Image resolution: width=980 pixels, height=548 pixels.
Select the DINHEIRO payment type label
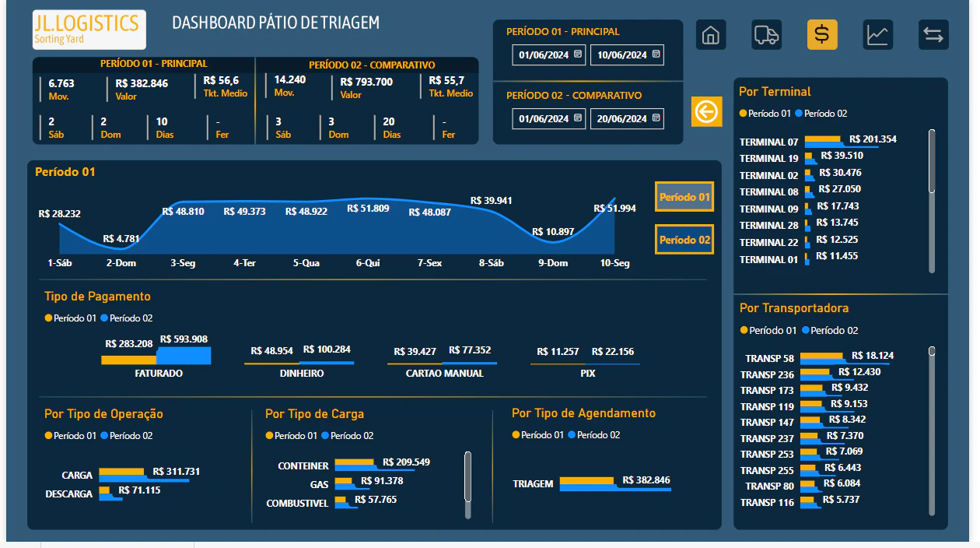302,374
